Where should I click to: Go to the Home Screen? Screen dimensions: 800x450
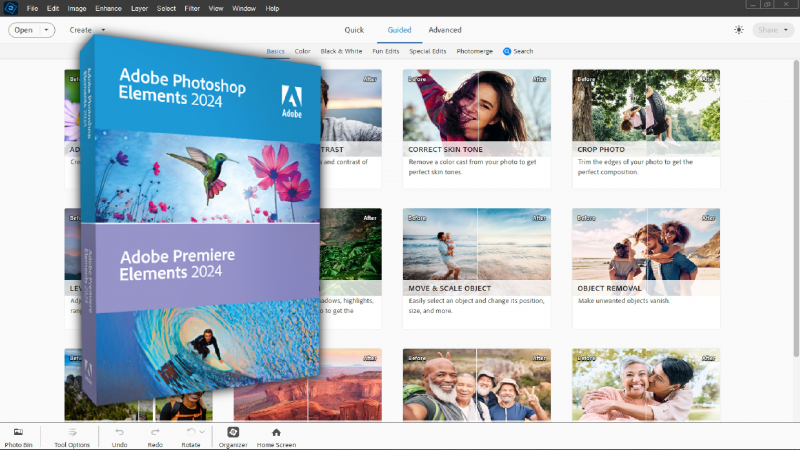(276, 436)
